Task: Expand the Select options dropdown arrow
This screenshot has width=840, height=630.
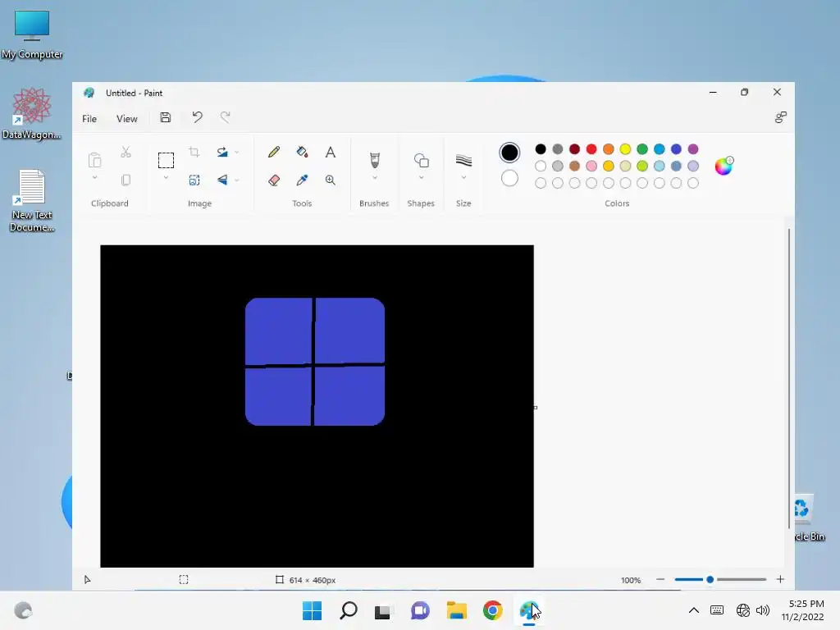Action: click(166, 178)
